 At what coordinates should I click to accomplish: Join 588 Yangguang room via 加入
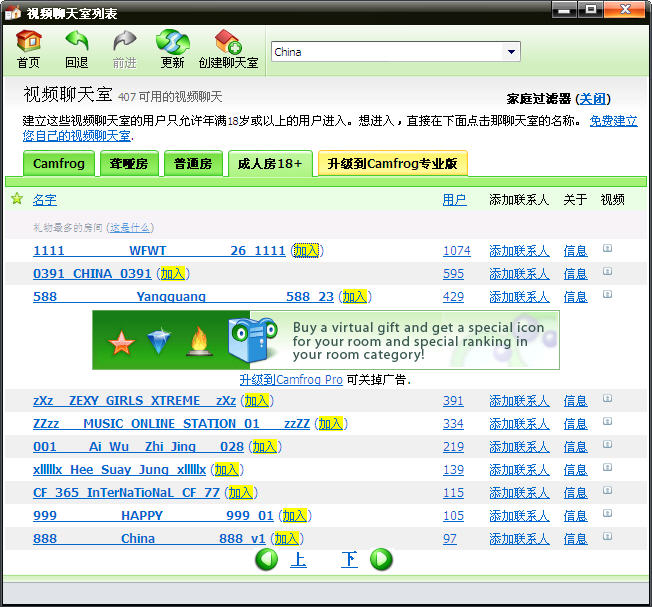pos(355,297)
